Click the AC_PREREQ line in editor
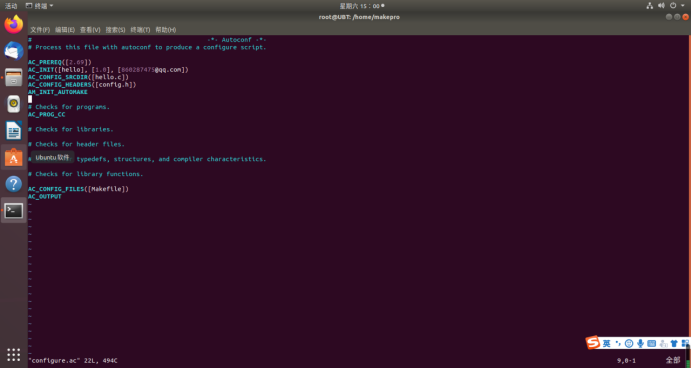The image size is (691, 368). (x=60, y=62)
